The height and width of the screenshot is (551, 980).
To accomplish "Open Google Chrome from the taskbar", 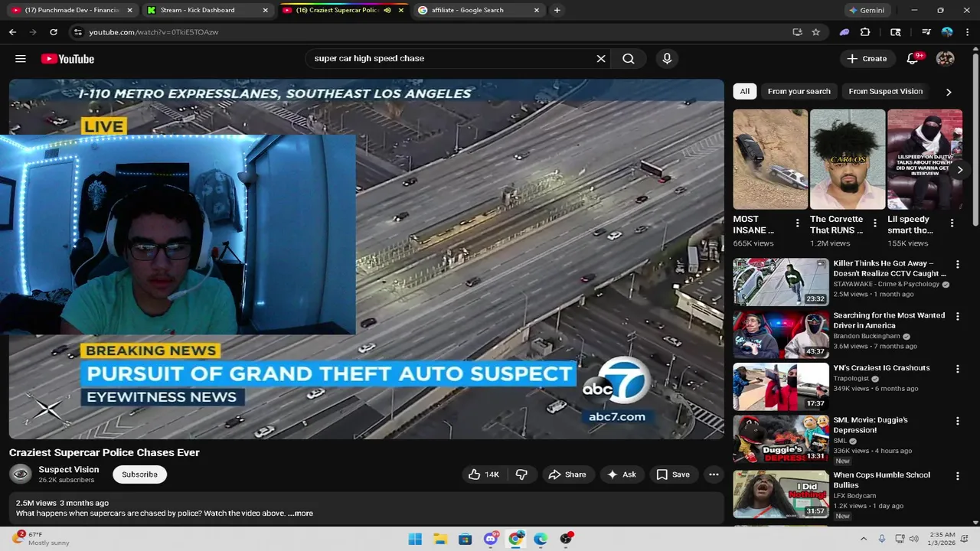I will 515,539.
